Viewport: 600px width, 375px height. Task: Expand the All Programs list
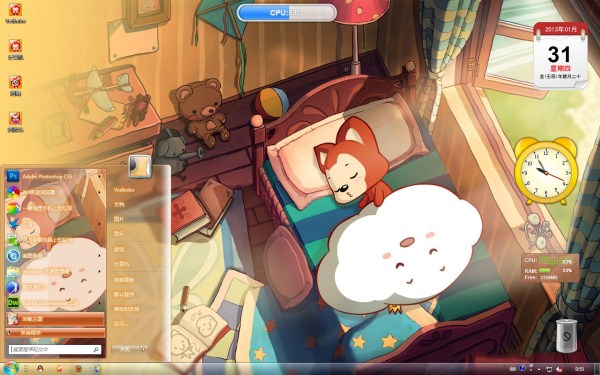pos(55,333)
